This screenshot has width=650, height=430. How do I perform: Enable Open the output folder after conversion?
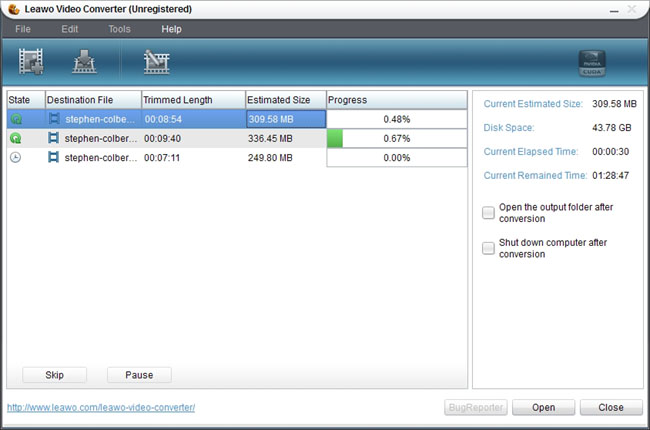pyautogui.click(x=488, y=213)
